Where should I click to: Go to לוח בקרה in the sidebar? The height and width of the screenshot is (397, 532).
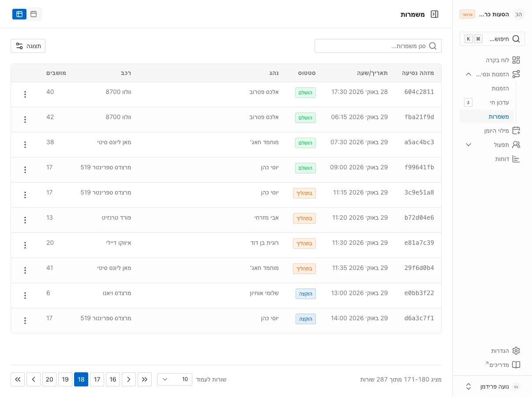point(492,60)
